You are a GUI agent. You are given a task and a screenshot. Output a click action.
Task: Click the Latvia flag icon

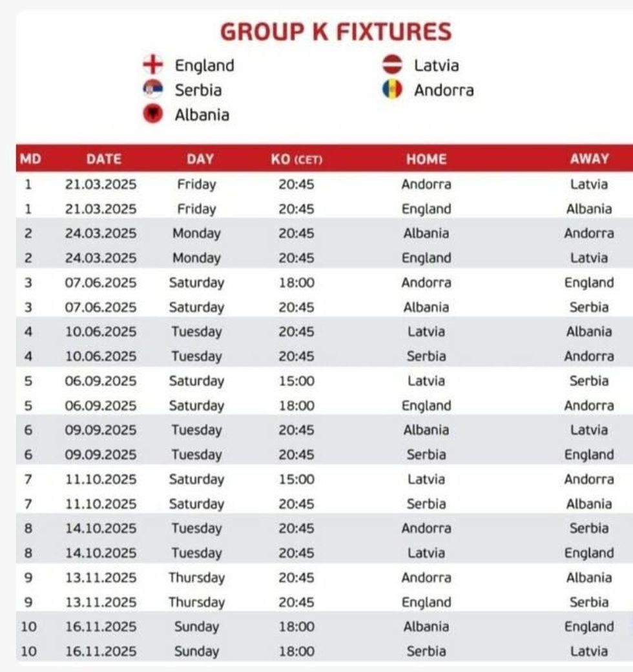pos(392,65)
